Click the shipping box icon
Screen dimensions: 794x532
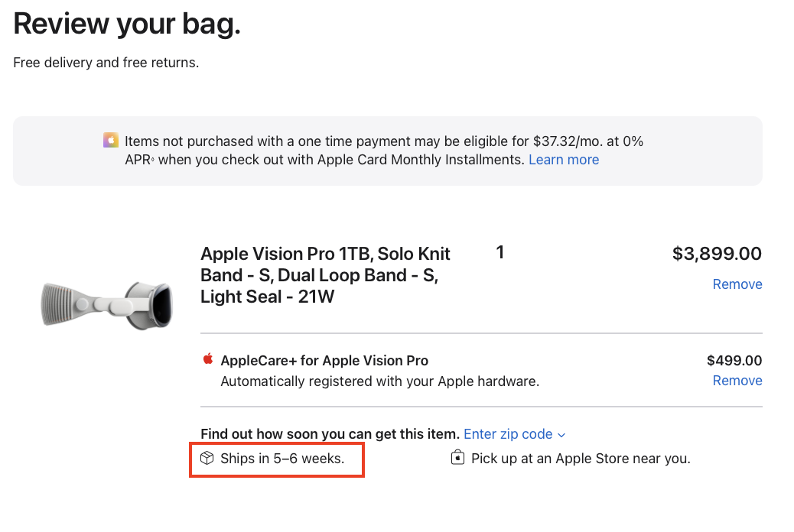pyautogui.click(x=207, y=458)
